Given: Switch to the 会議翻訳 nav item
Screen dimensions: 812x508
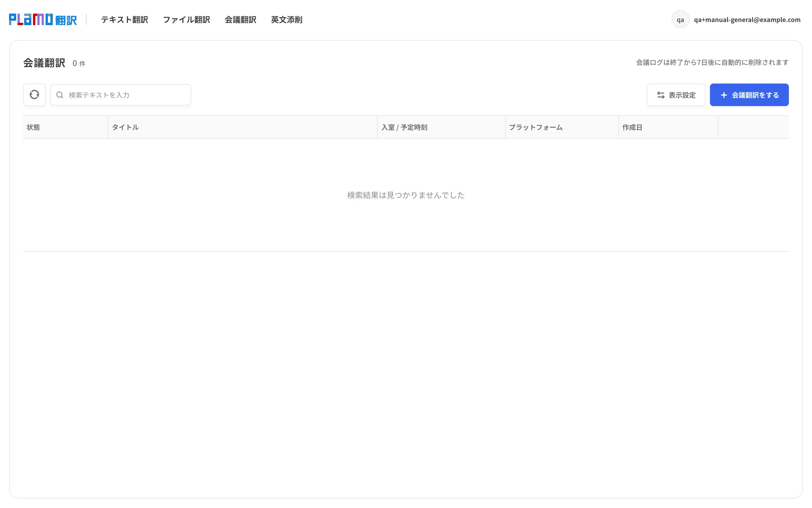Looking at the screenshot, I should [240, 19].
